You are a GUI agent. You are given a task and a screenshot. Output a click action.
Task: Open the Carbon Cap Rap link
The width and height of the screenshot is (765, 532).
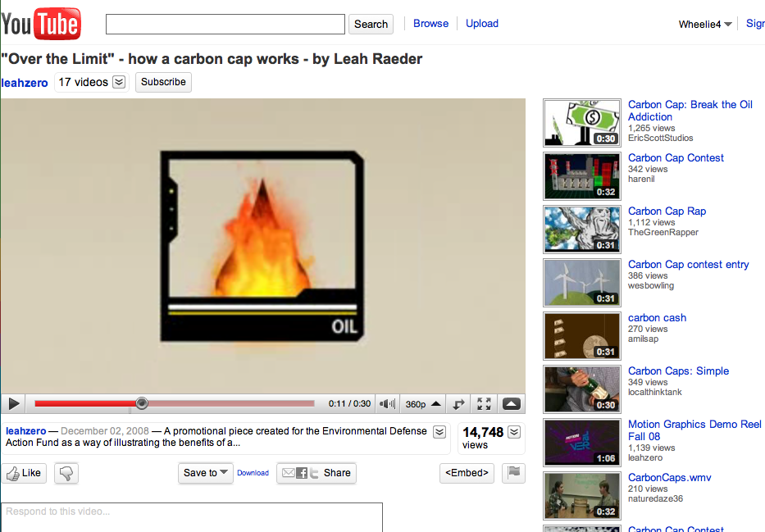pyautogui.click(x=667, y=211)
